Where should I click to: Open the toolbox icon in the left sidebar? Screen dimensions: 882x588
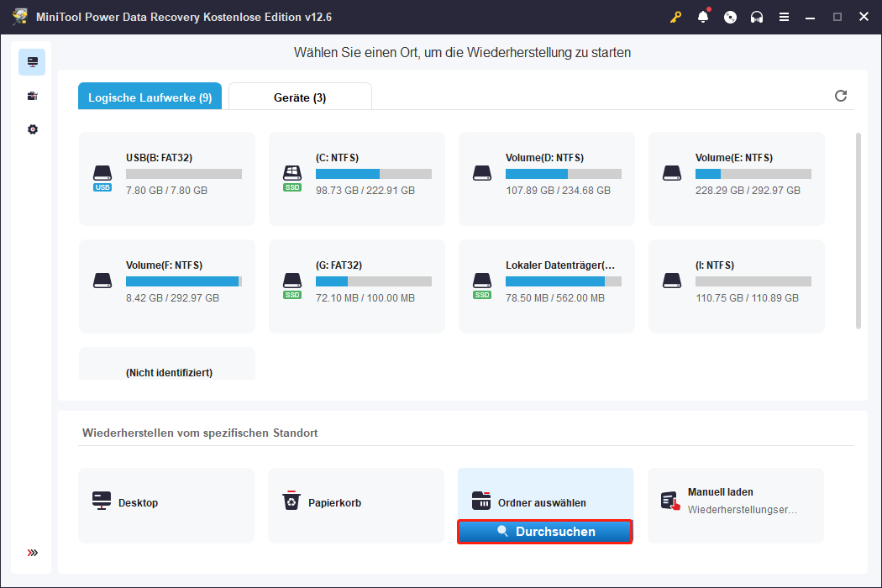pos(32,96)
